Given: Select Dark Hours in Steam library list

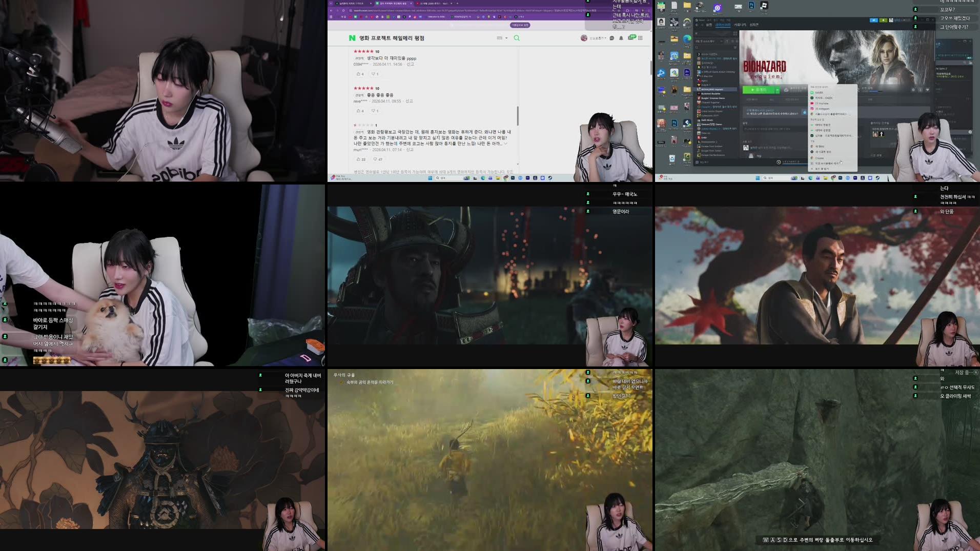Looking at the screenshot, I should tap(707, 120).
